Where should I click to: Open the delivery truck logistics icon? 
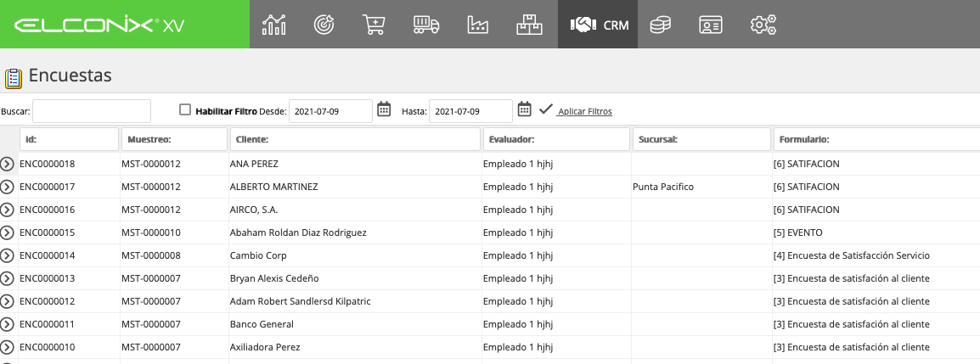(426, 25)
